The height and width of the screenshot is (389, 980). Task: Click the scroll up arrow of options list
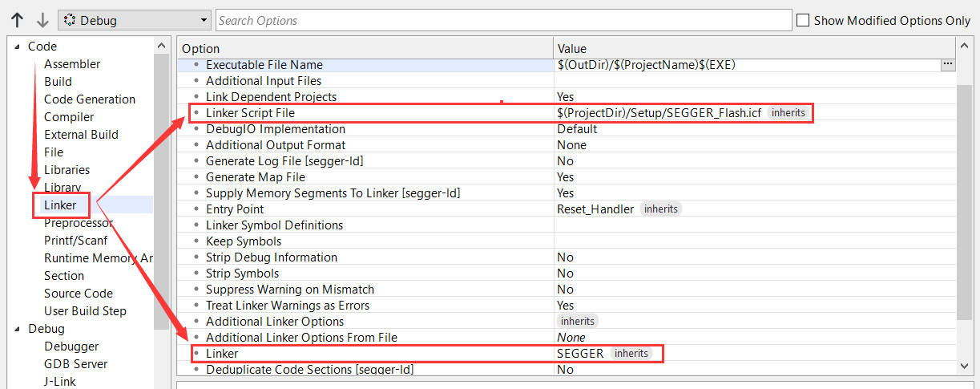click(966, 48)
